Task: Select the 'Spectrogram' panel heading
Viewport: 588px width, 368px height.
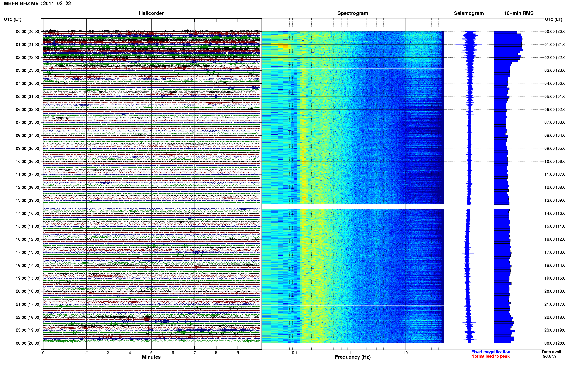Action: click(x=353, y=13)
